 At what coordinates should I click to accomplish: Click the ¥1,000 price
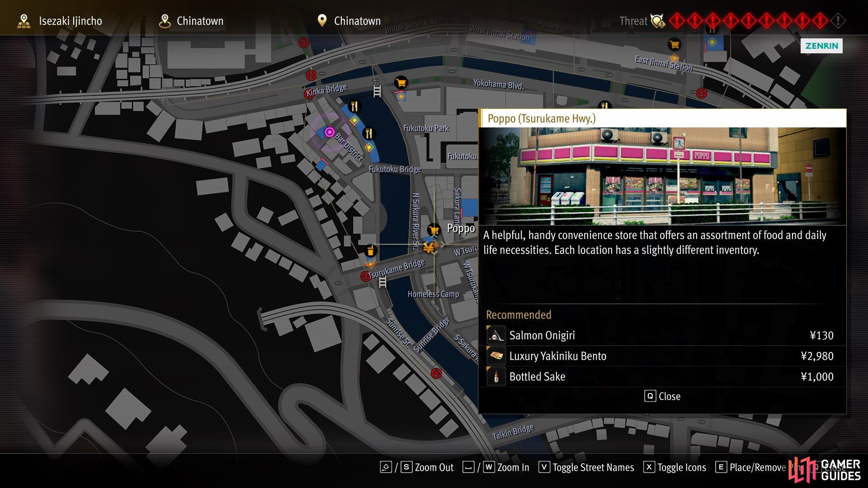[x=817, y=376]
